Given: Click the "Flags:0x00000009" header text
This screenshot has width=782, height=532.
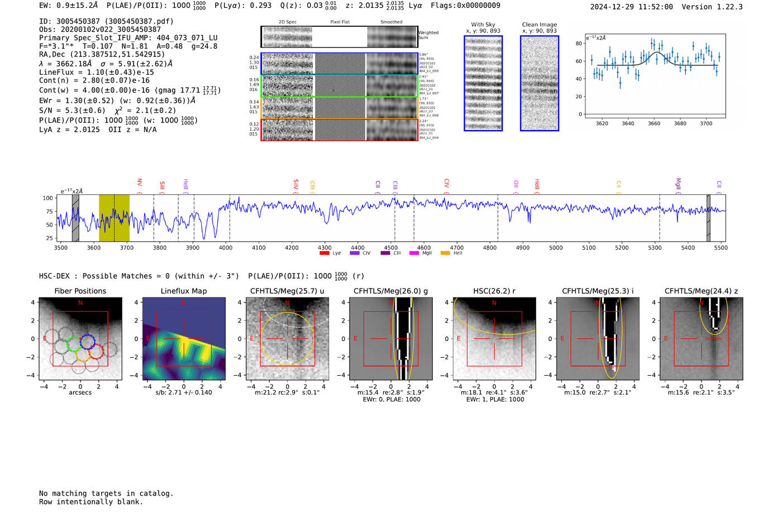Looking at the screenshot, I should coord(465,6).
